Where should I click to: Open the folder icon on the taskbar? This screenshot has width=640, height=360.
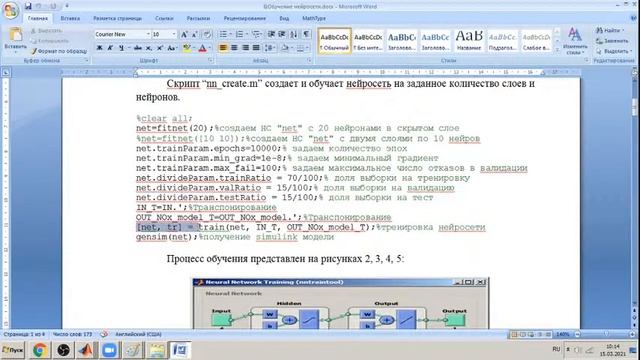(156, 350)
